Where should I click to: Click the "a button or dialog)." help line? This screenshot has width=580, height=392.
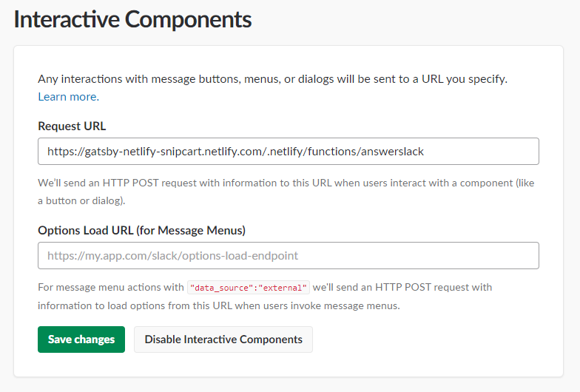click(81, 201)
